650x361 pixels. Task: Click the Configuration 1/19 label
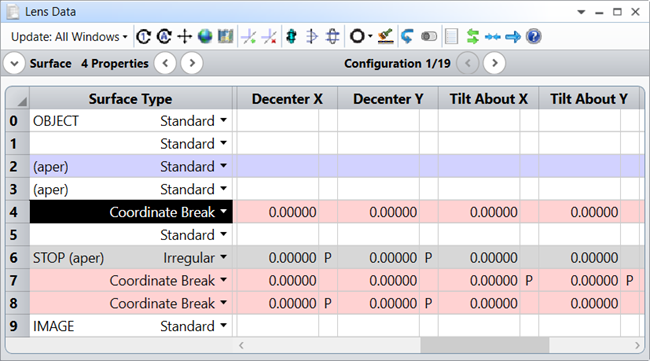397,63
